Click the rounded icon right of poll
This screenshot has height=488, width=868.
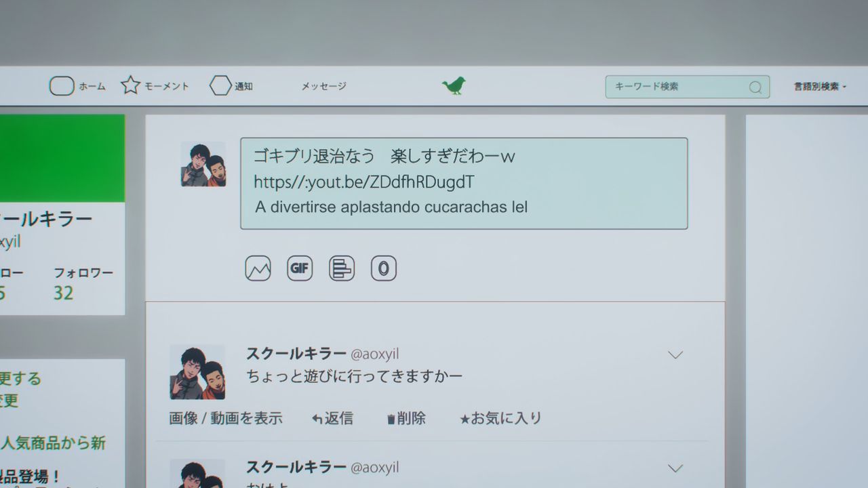tap(384, 268)
